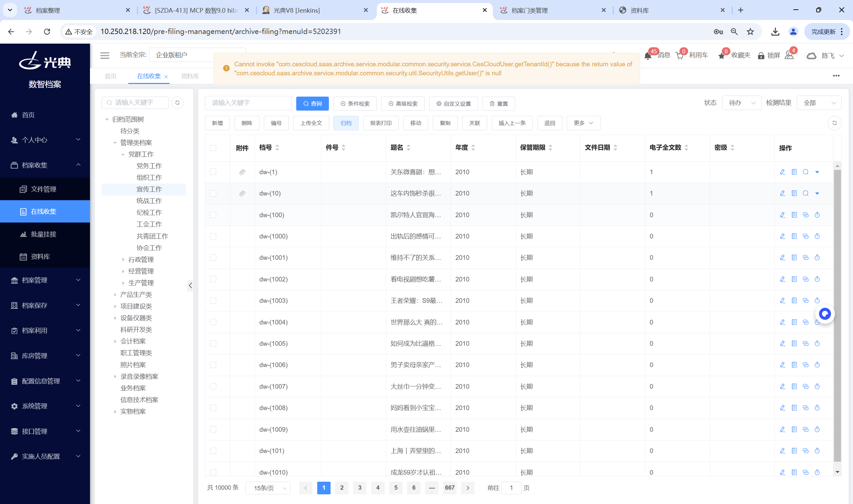Image resolution: width=853 pixels, height=504 pixels.
Task: Click the three-dot tab options icon
Action: click(836, 76)
